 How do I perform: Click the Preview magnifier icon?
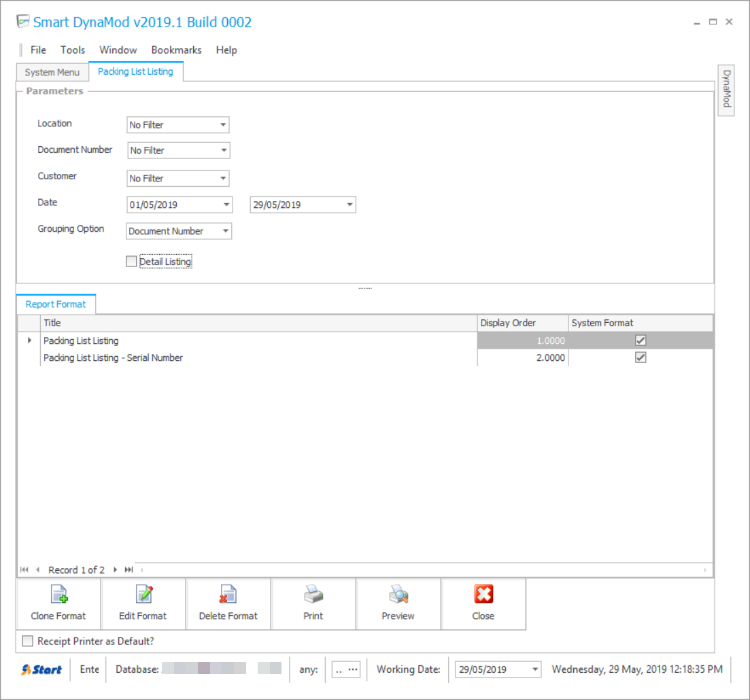click(x=398, y=594)
